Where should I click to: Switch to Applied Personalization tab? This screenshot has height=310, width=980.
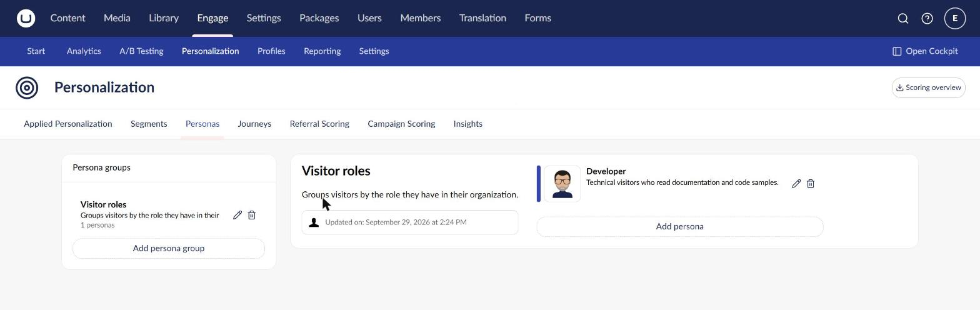(x=68, y=124)
